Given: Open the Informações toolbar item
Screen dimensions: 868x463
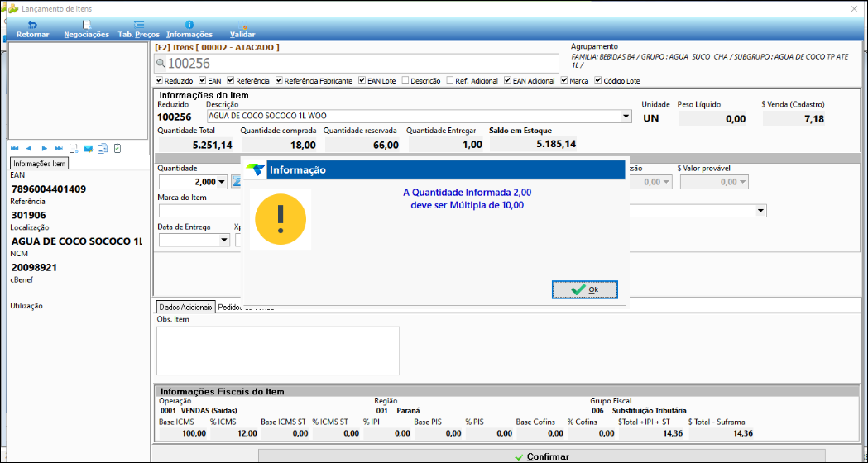Looking at the screenshot, I should pos(189,29).
